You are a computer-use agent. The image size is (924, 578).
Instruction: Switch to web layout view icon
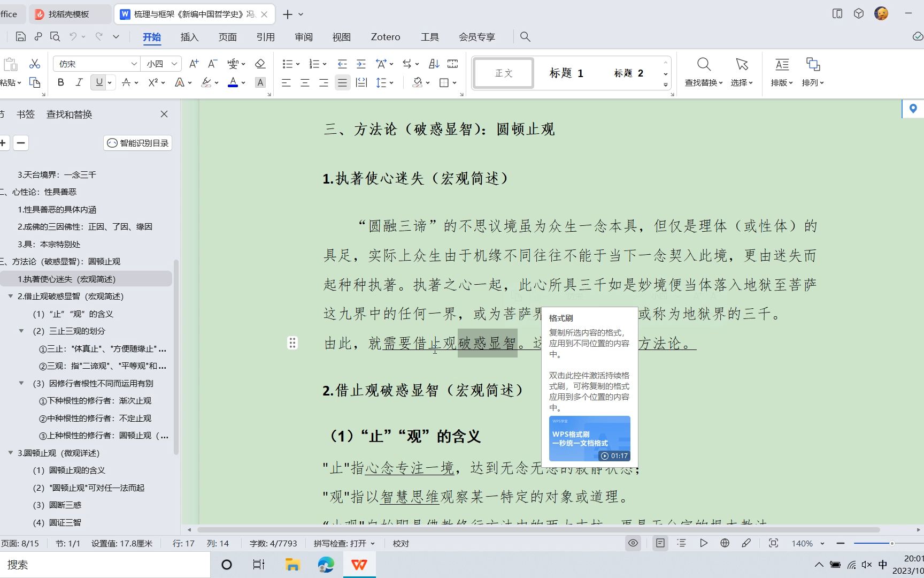click(x=725, y=543)
